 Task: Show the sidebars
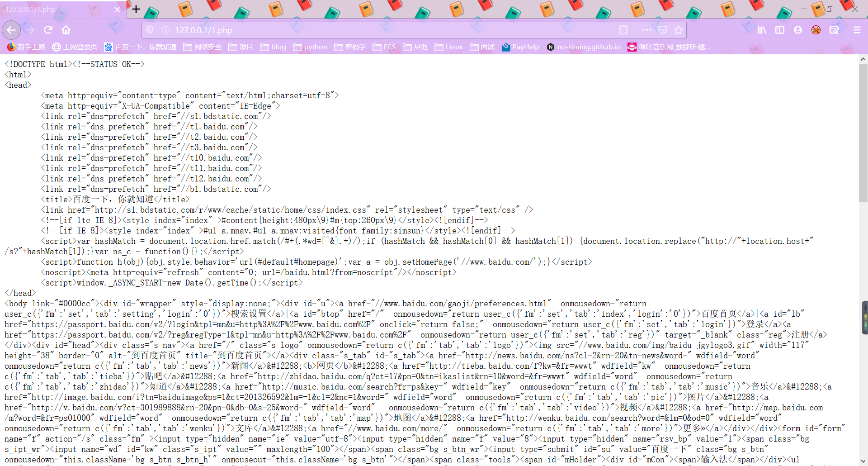[780, 30]
